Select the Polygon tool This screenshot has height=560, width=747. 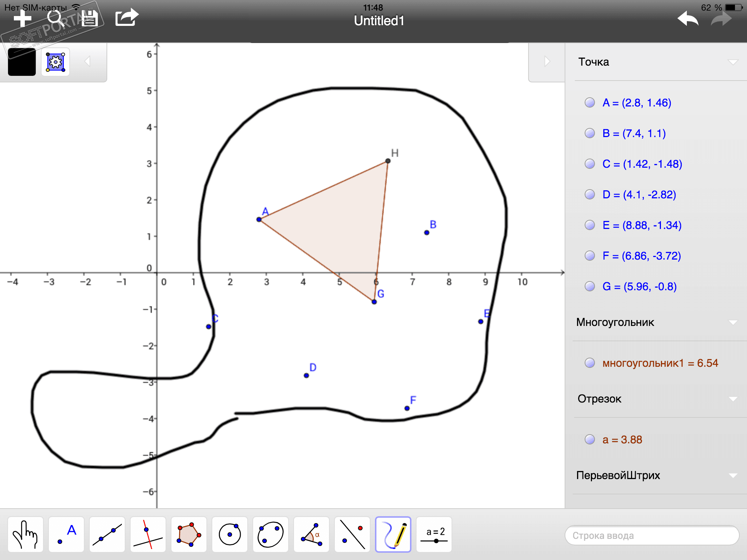tap(189, 534)
